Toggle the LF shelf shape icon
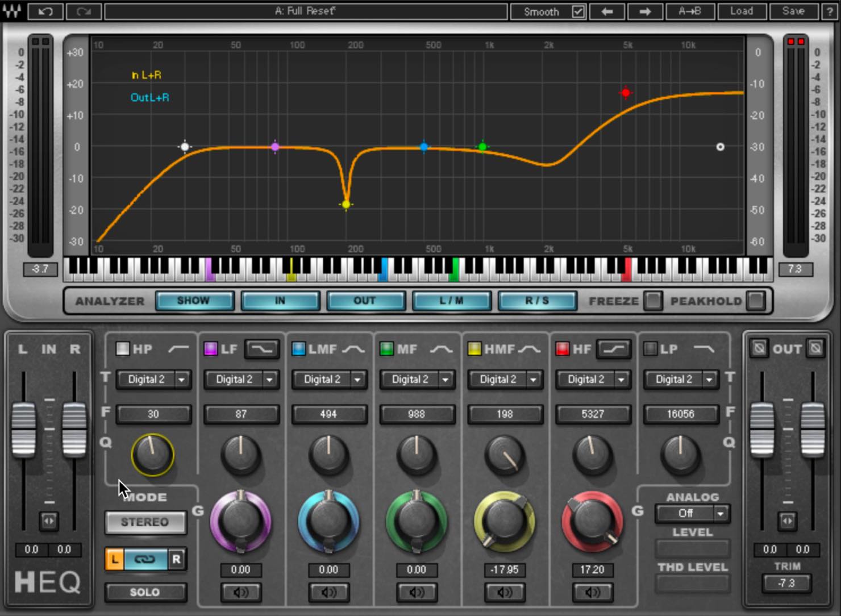 262,349
